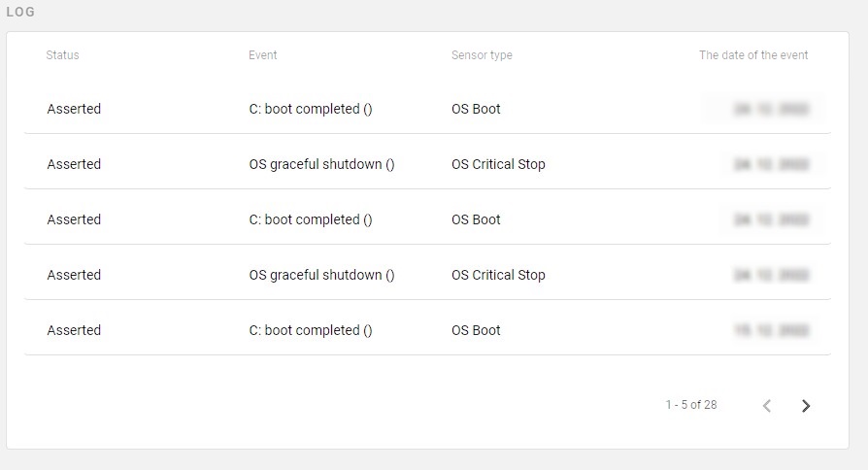This screenshot has width=868, height=470.
Task: Select the Sensor type column header
Action: pyautogui.click(x=482, y=55)
